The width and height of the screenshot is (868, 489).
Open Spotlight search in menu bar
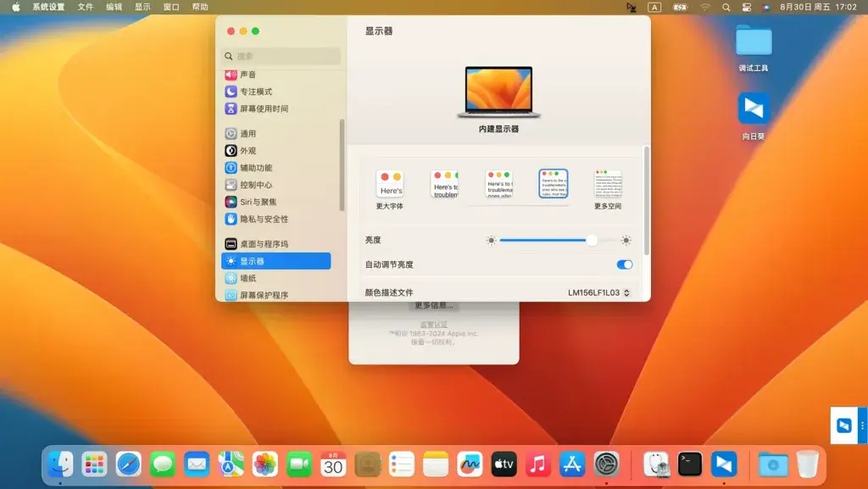point(726,7)
